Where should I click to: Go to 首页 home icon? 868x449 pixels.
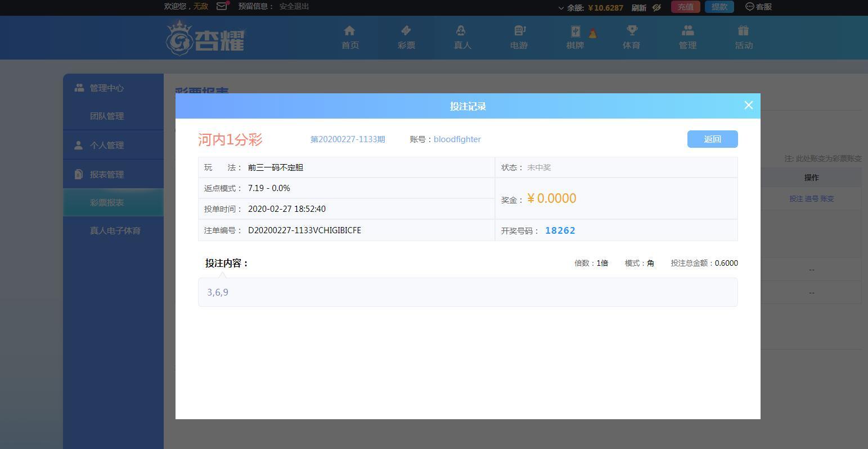pyautogui.click(x=350, y=31)
